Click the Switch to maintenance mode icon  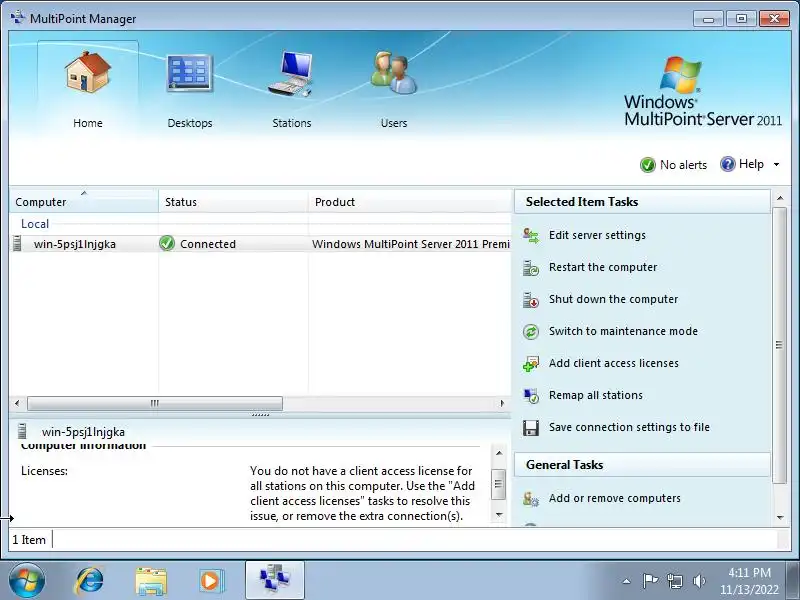pos(531,332)
